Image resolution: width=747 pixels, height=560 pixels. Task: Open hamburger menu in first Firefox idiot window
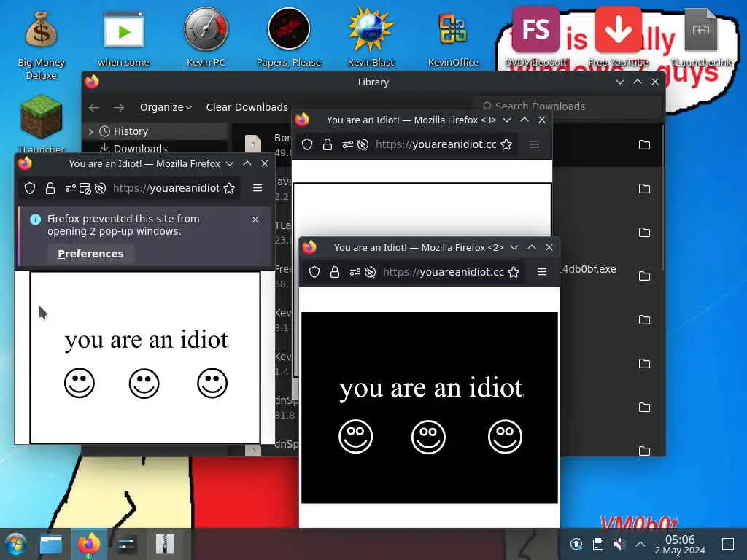tap(258, 188)
